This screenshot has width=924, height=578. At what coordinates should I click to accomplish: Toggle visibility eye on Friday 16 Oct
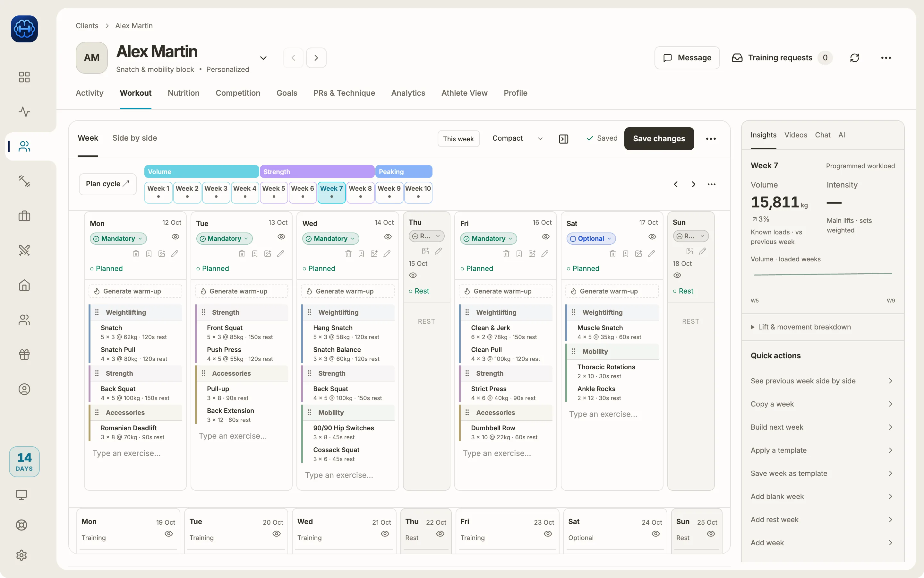pyautogui.click(x=546, y=237)
